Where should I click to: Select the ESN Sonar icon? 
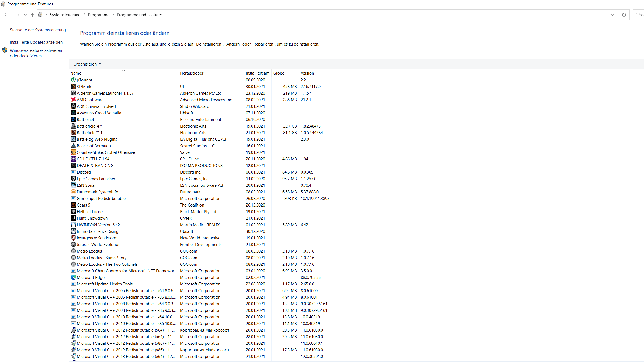point(73,185)
